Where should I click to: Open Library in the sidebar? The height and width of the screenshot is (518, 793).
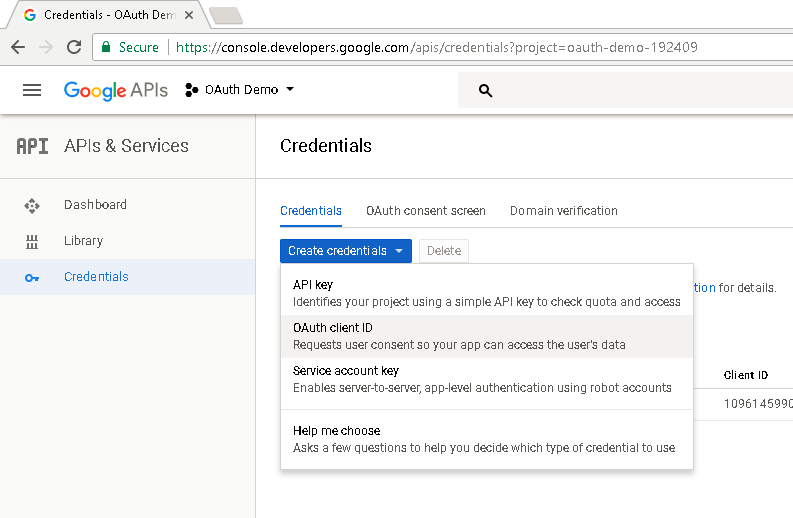click(x=83, y=241)
